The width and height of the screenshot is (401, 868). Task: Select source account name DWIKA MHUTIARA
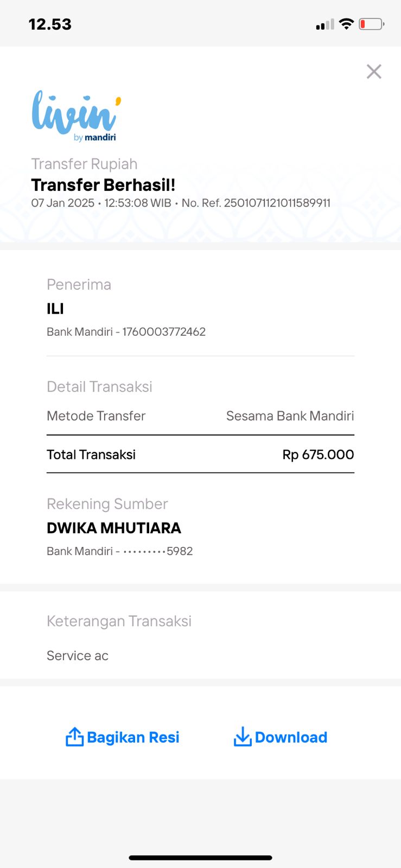pos(114,528)
